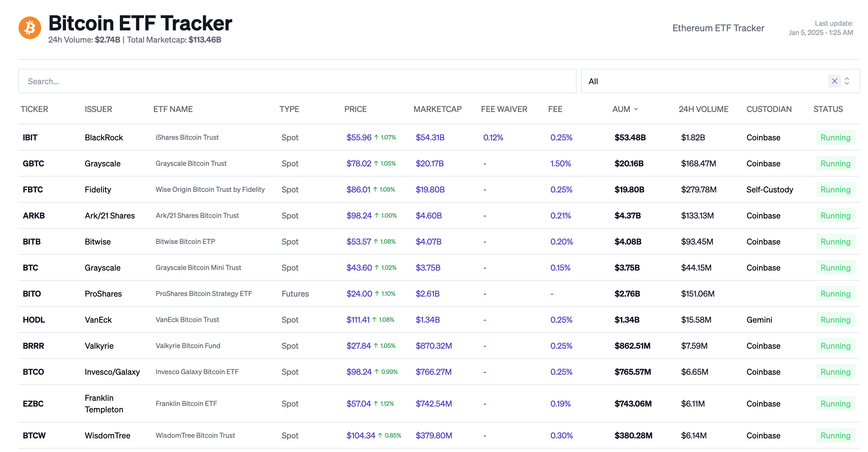Image resolution: width=868 pixels, height=452 pixels.
Task: Click the MARKETCAP column header
Action: [x=437, y=109]
